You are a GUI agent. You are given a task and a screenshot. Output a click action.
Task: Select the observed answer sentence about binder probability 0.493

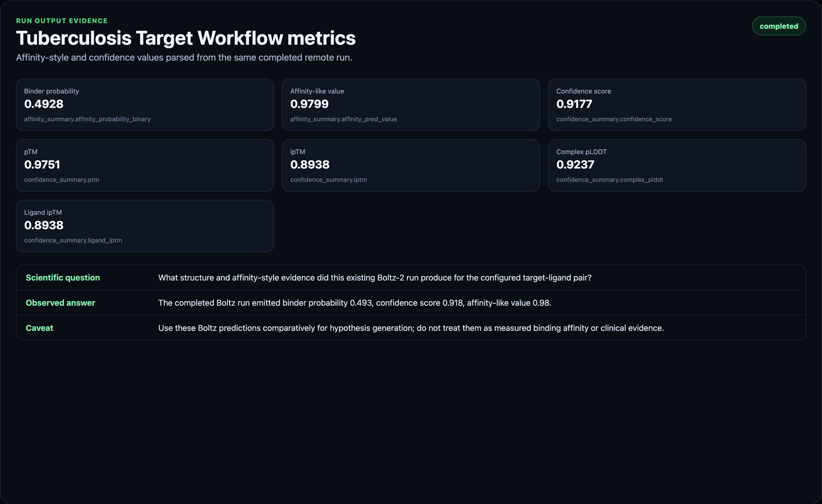pyautogui.click(x=355, y=303)
